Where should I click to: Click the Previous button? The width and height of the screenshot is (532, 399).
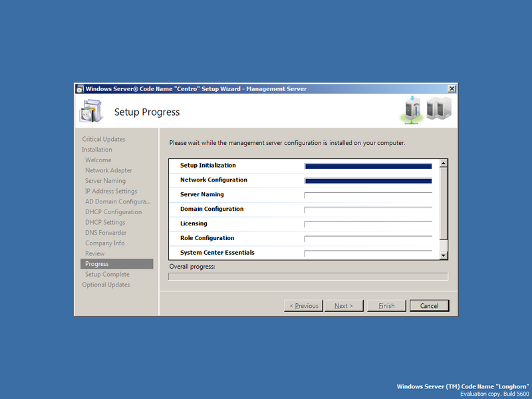point(303,305)
